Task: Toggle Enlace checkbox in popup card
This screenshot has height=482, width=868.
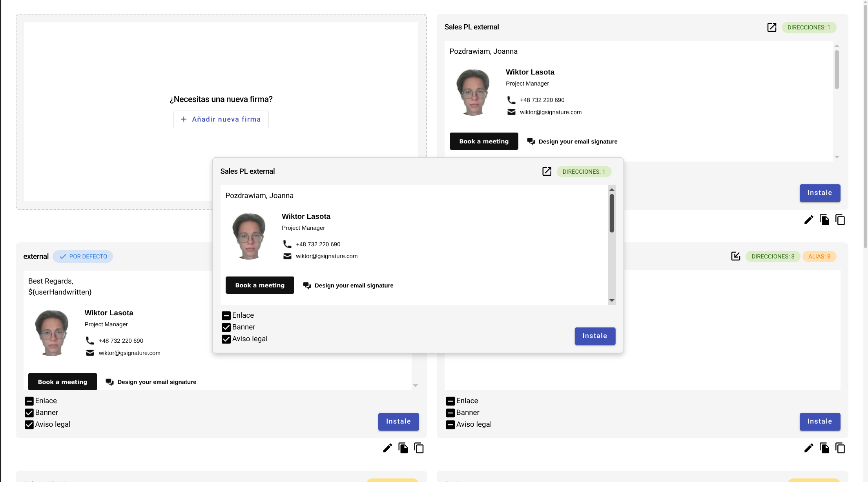Action: pos(226,316)
